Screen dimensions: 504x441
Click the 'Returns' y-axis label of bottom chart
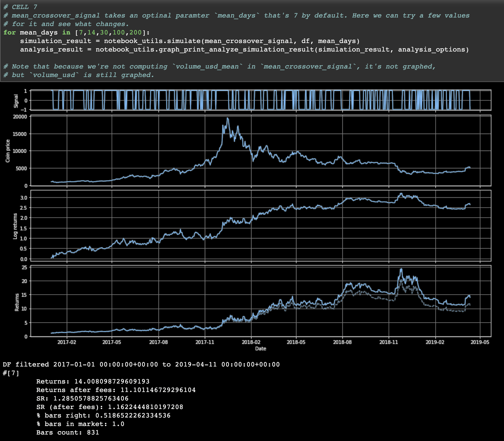click(17, 302)
